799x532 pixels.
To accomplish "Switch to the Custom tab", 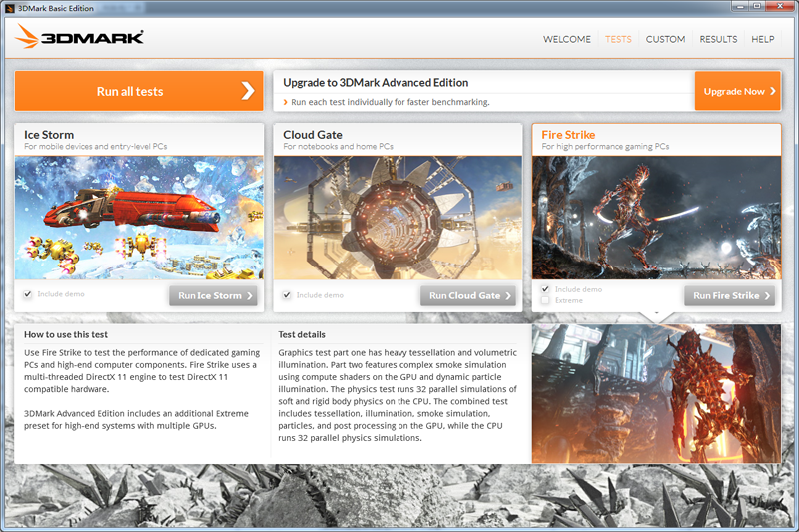I will click(665, 40).
